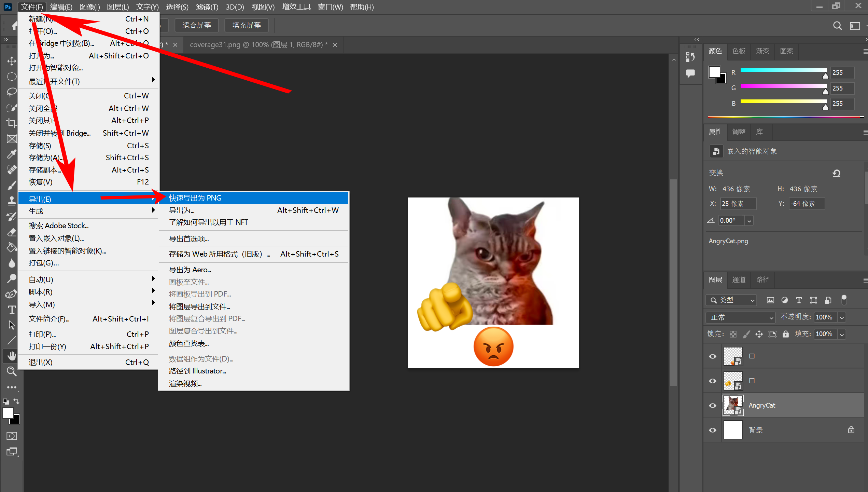Click the lock all layers icon

coord(786,334)
